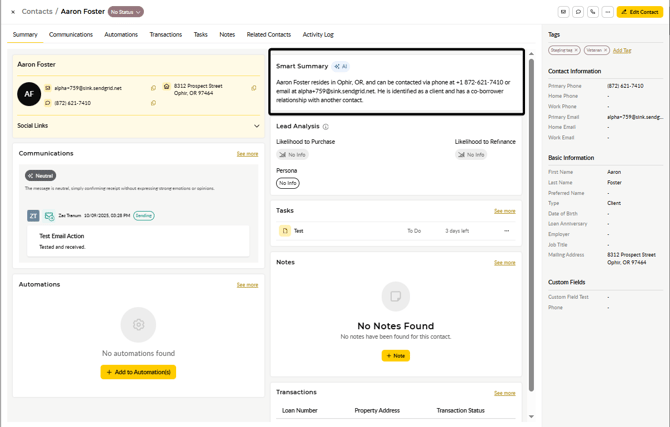Click See more in the Tasks section

(505, 211)
